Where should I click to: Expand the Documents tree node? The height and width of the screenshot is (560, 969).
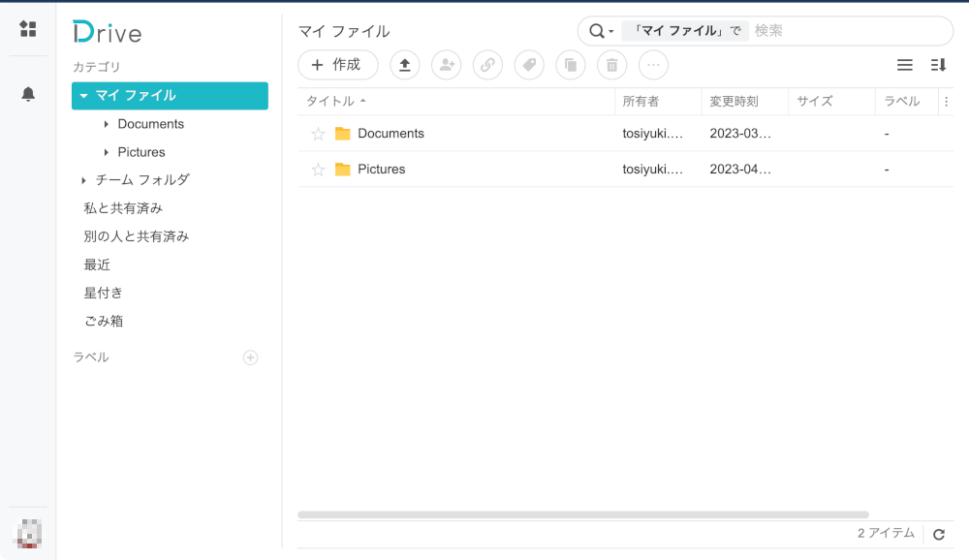pyautogui.click(x=107, y=124)
